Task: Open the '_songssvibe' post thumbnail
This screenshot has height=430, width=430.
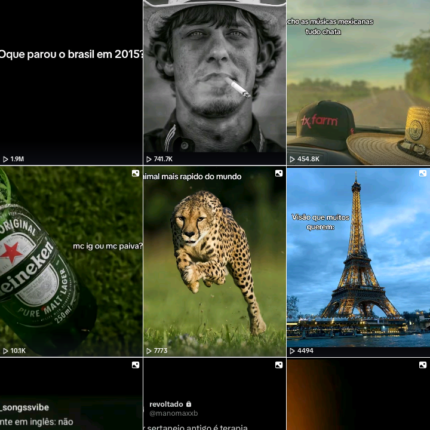Action: pyautogui.click(x=71, y=394)
